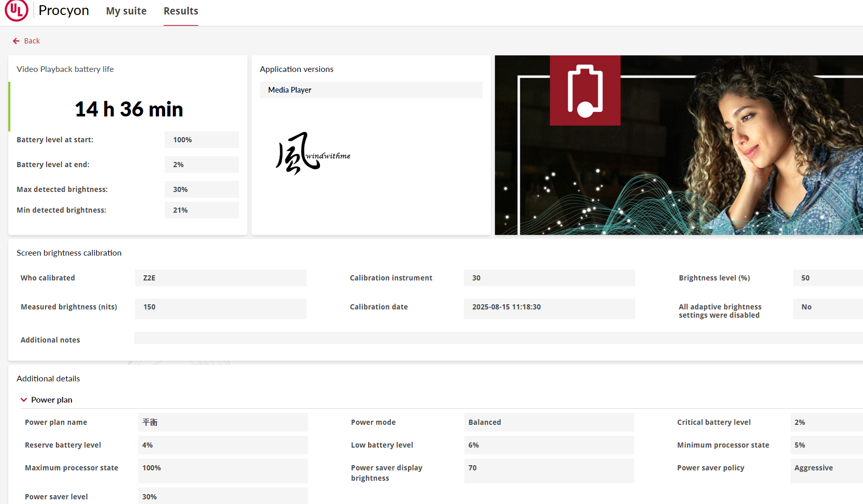This screenshot has height=504, width=863.
Task: Click the empty Additional notes field
Action: (x=497, y=338)
